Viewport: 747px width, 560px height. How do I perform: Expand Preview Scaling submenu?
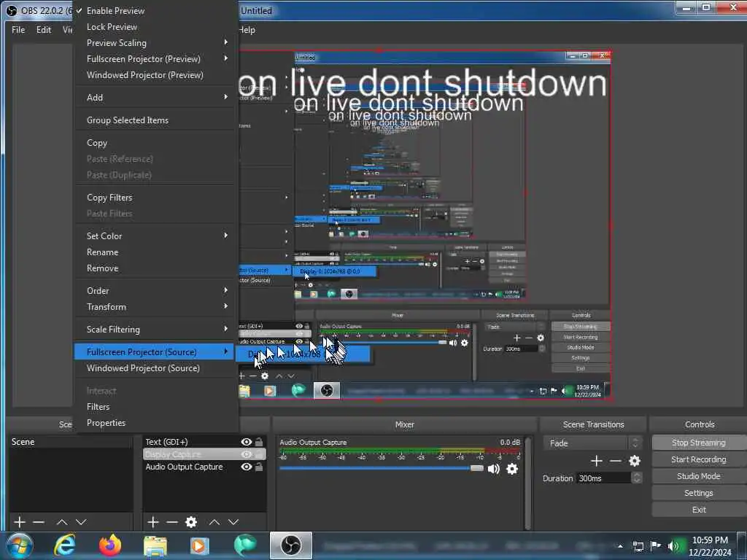point(156,43)
